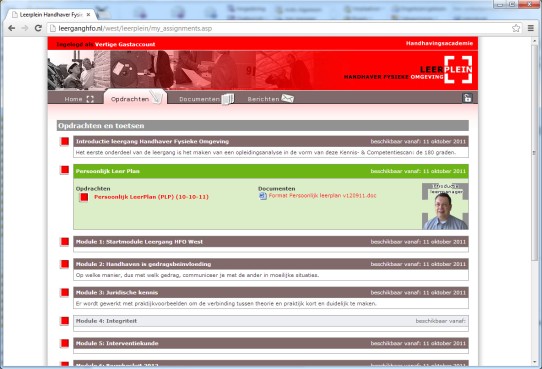This screenshot has width=542, height=369.
Task: Bookmark page with the star icon
Action: [x=516, y=28]
